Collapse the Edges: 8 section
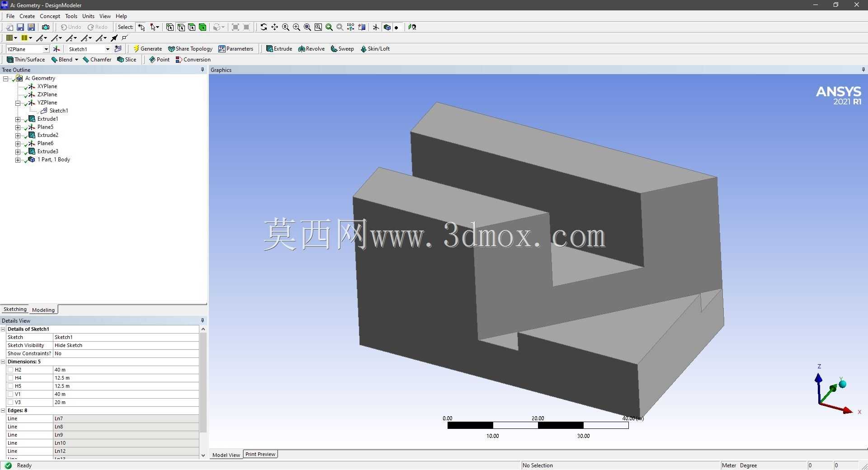This screenshot has width=868, height=470. (x=3, y=410)
